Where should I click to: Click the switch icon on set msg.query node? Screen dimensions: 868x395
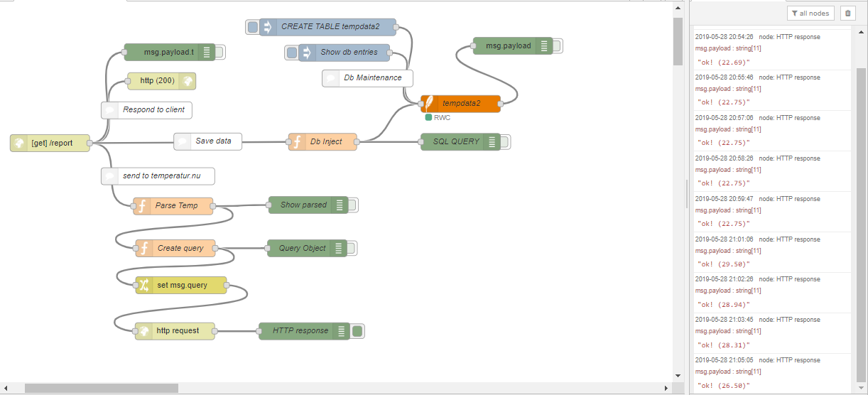pyautogui.click(x=143, y=285)
